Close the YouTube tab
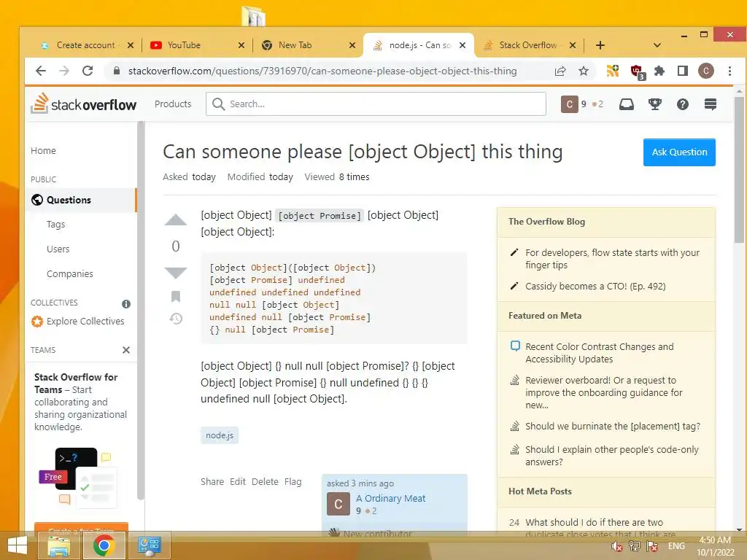 (241, 45)
